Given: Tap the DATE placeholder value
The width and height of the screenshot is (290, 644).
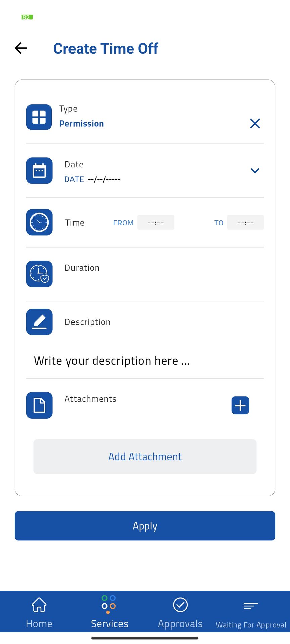Looking at the screenshot, I should point(104,179).
